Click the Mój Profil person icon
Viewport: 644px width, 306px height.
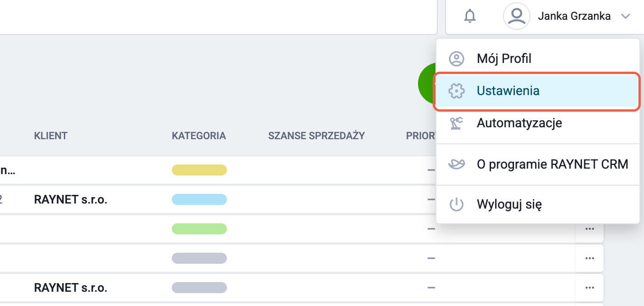(x=456, y=59)
